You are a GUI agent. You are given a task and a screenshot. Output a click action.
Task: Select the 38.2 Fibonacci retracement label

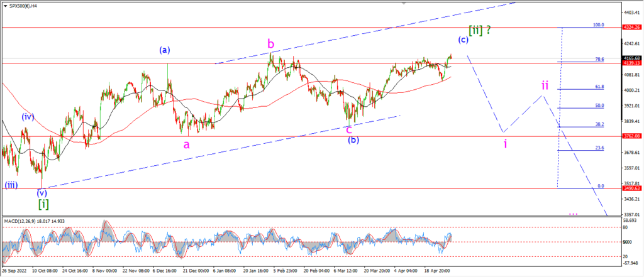point(599,124)
